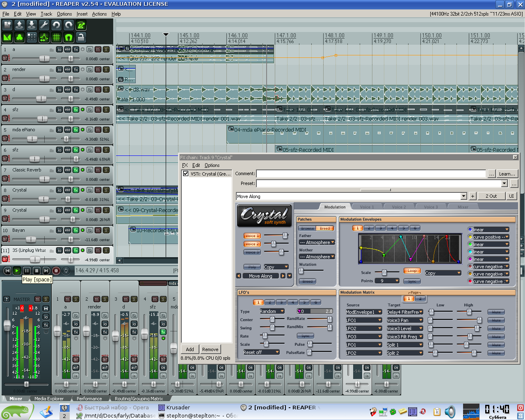Toggle the Locking padlock toolbar icon
Screen dimensions: 525x420
[81, 37]
